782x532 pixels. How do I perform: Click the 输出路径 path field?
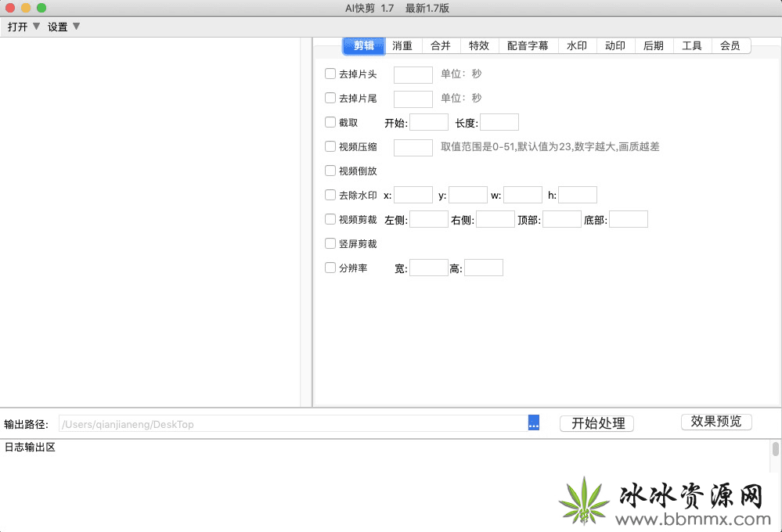pyautogui.click(x=294, y=424)
